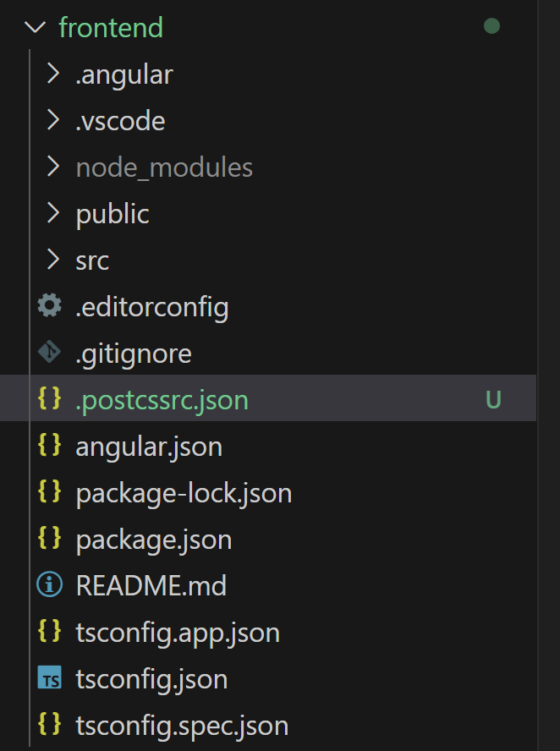This screenshot has width=560, height=751.
Task: Click the braces icon beside tsconfig.spec.json
Action: (50, 725)
